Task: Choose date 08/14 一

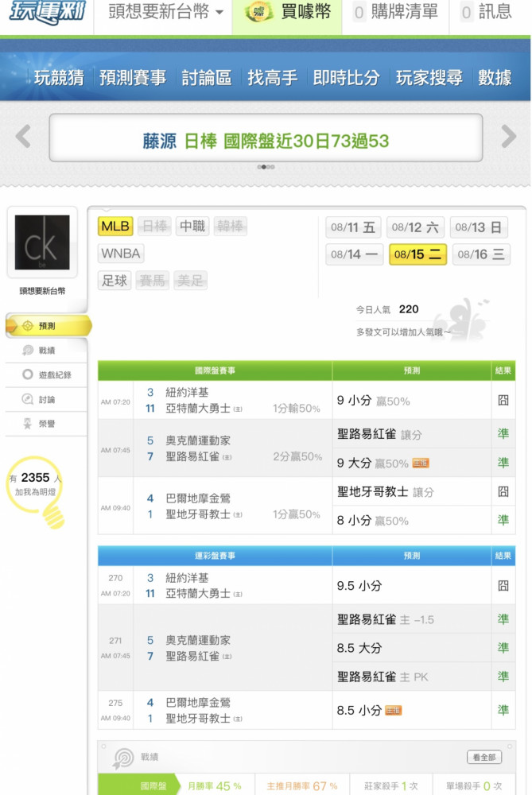Action: (354, 254)
